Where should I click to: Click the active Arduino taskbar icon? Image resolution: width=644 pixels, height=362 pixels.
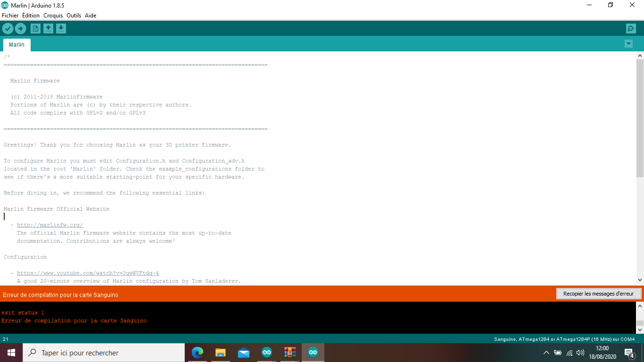pos(313,353)
